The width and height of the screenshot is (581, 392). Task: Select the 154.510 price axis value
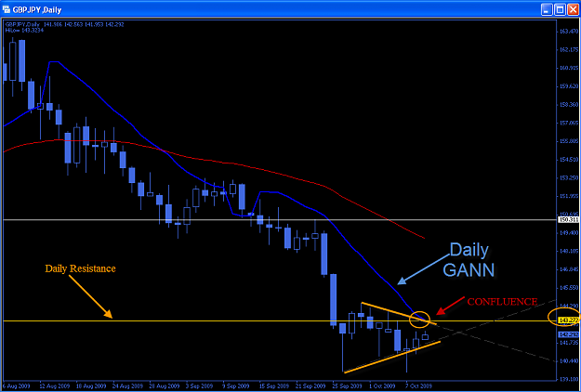(570, 159)
